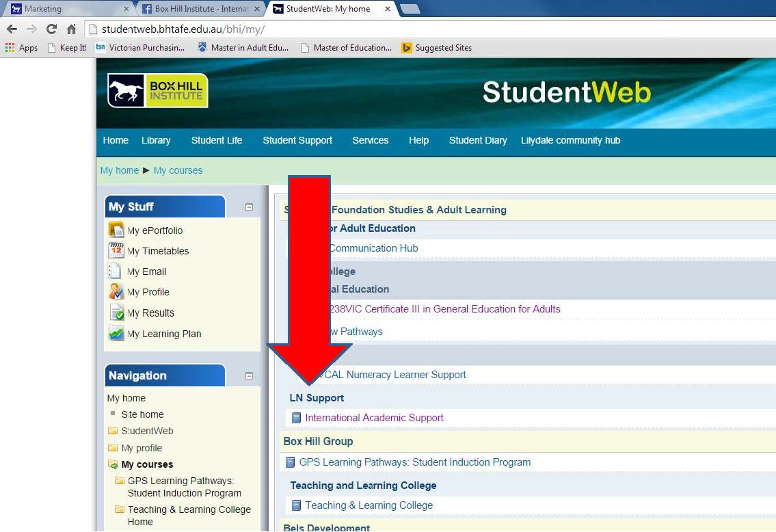
Task: Click the International Academic Support course icon
Action: [296, 418]
